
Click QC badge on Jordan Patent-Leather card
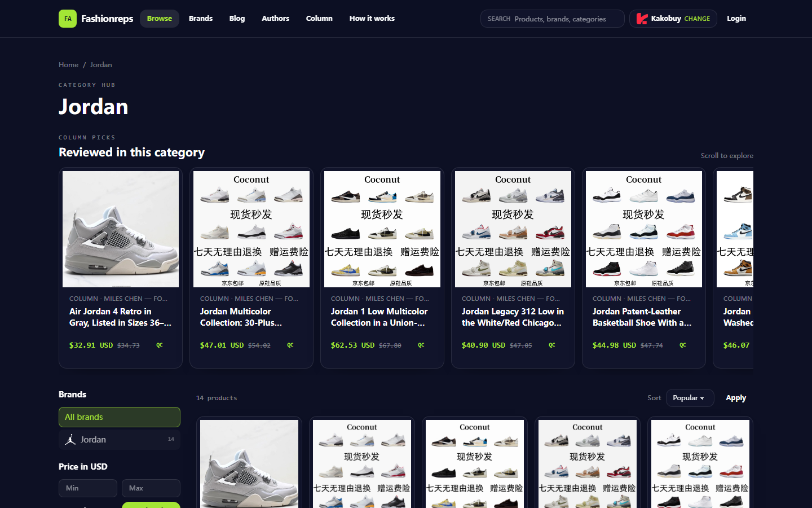pyautogui.click(x=683, y=345)
